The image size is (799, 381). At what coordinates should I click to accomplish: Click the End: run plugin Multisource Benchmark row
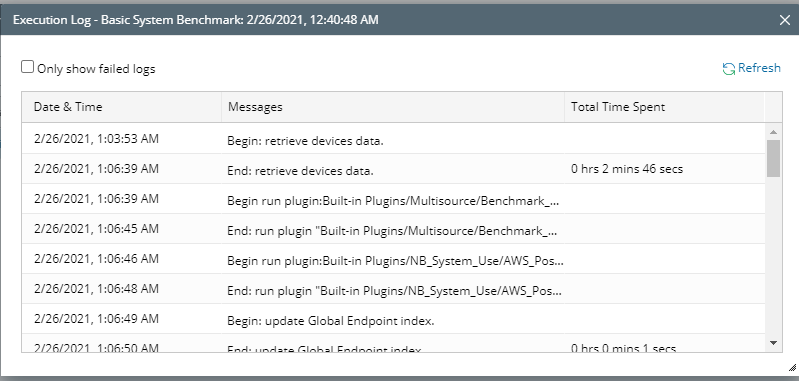click(393, 229)
